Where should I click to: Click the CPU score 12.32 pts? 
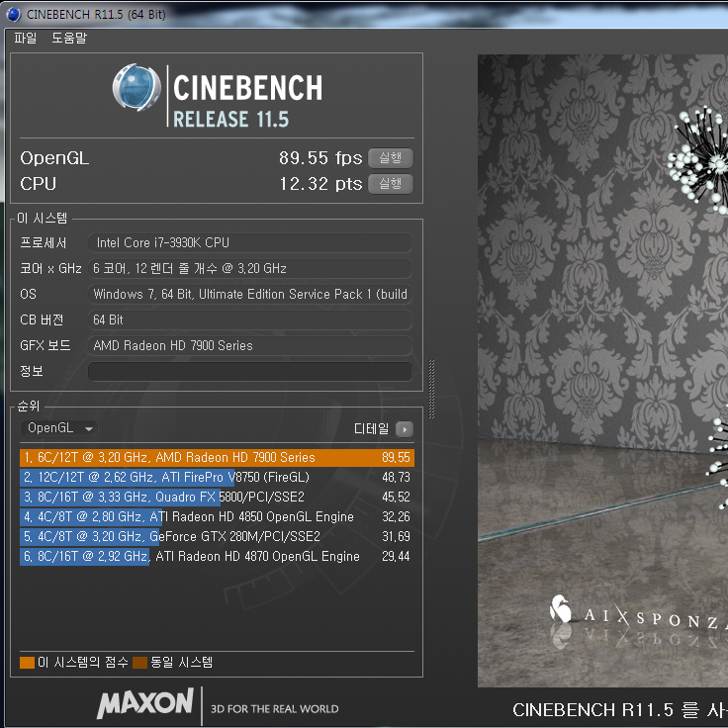pos(320,184)
